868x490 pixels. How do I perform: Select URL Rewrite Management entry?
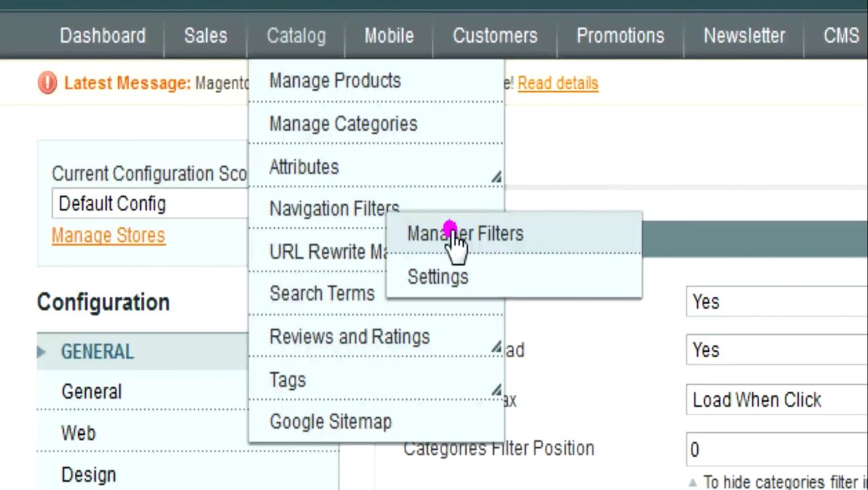(328, 252)
